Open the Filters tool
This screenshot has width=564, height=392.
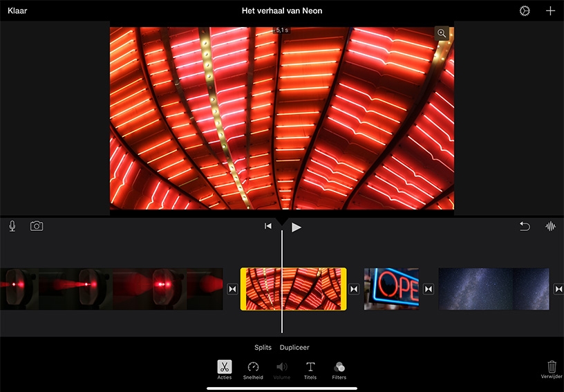pyautogui.click(x=339, y=371)
